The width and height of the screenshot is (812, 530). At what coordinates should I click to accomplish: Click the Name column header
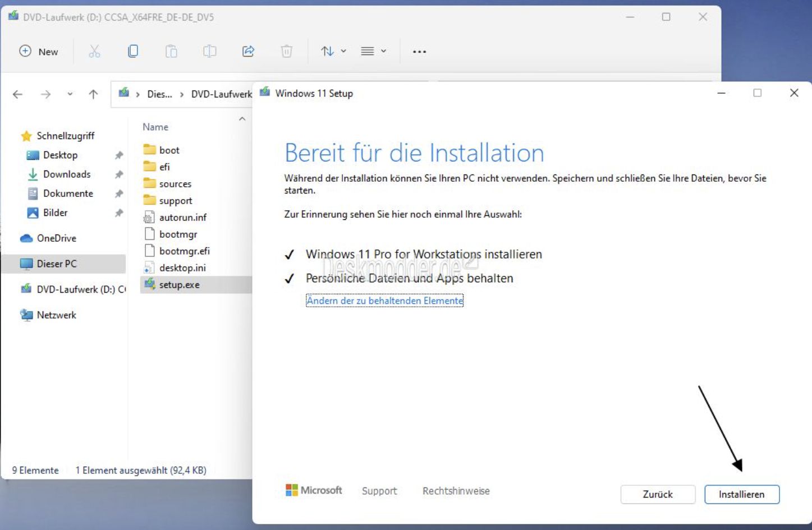(x=155, y=127)
